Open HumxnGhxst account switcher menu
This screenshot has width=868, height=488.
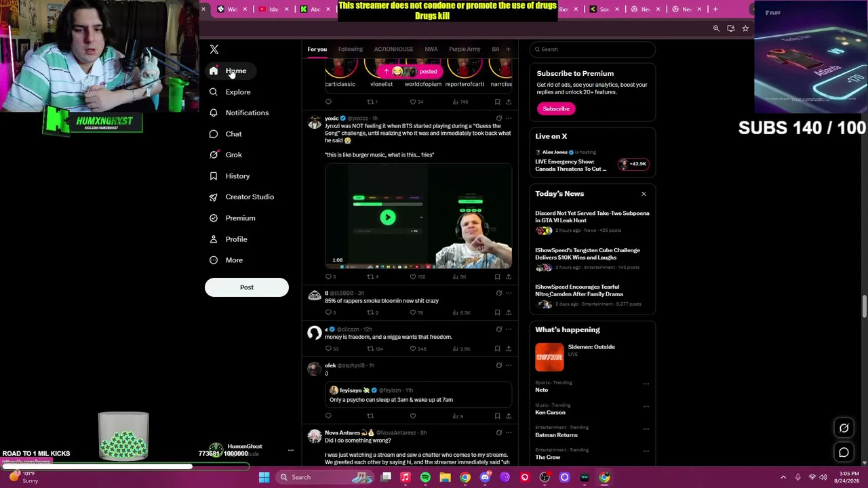point(291,450)
